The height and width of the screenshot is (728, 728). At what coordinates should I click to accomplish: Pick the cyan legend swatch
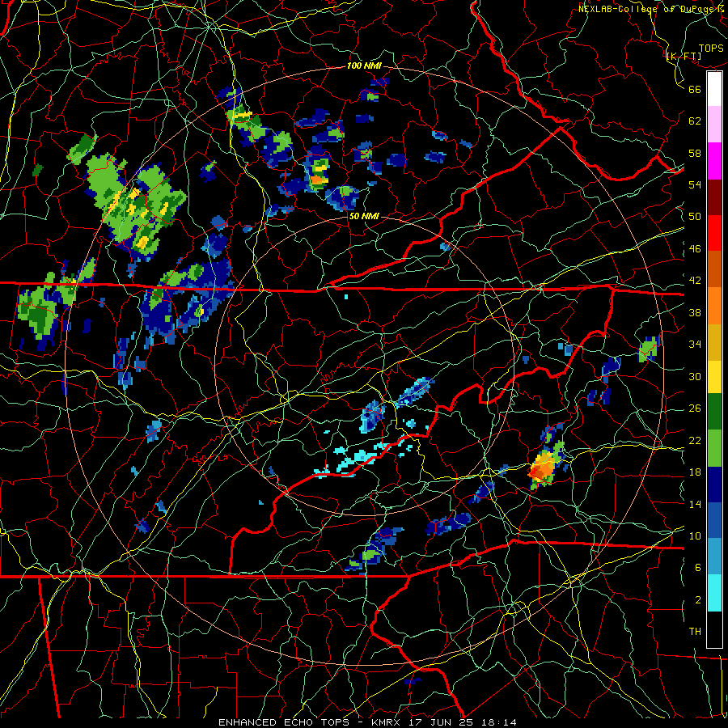tap(714, 593)
